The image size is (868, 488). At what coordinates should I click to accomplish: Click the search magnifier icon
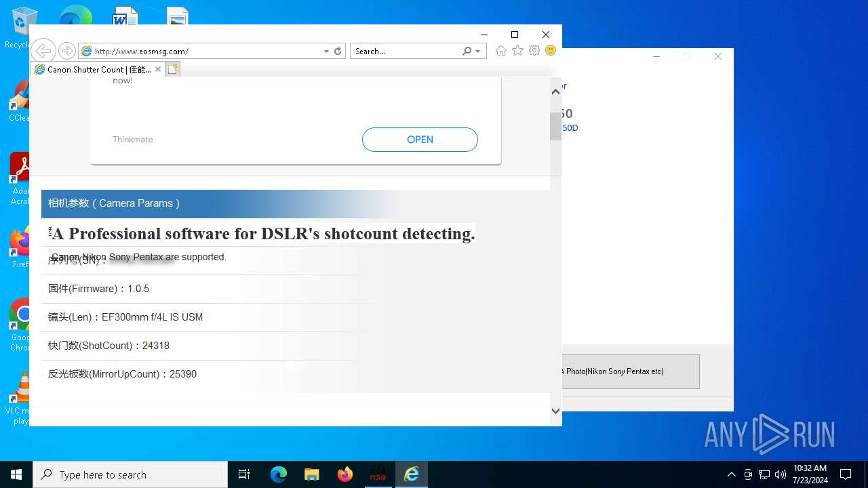pyautogui.click(x=467, y=51)
